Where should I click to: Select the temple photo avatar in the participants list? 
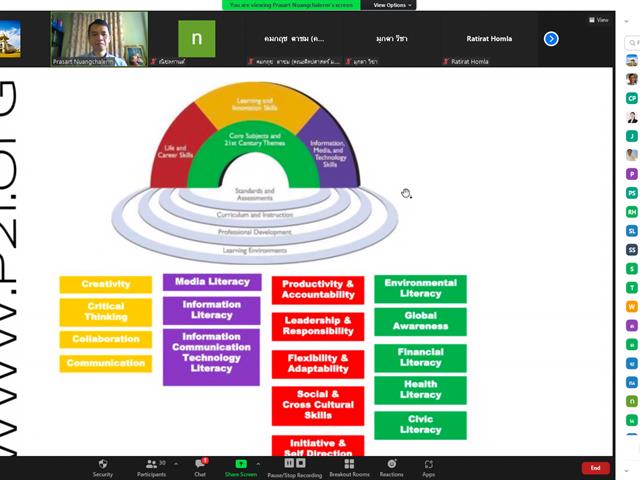632,60
